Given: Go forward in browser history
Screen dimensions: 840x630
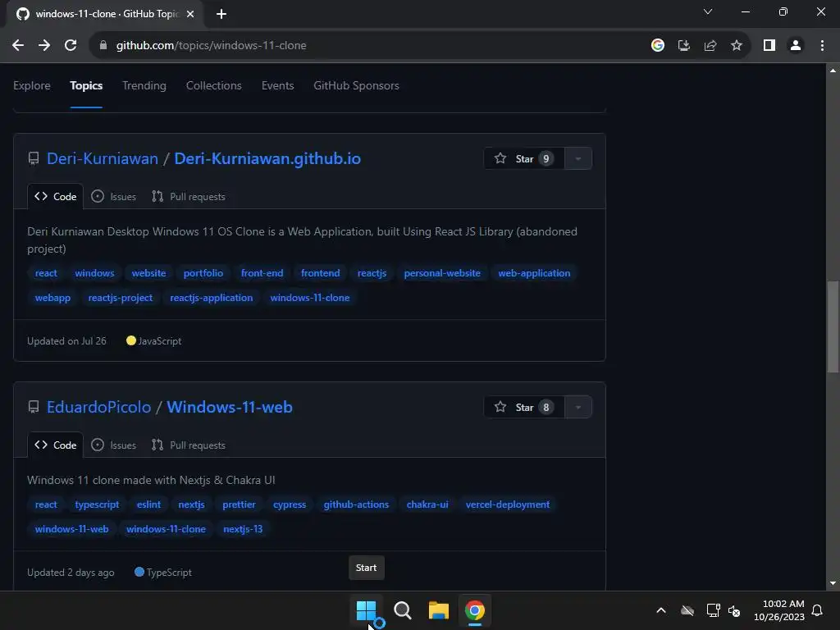Looking at the screenshot, I should coord(44,46).
